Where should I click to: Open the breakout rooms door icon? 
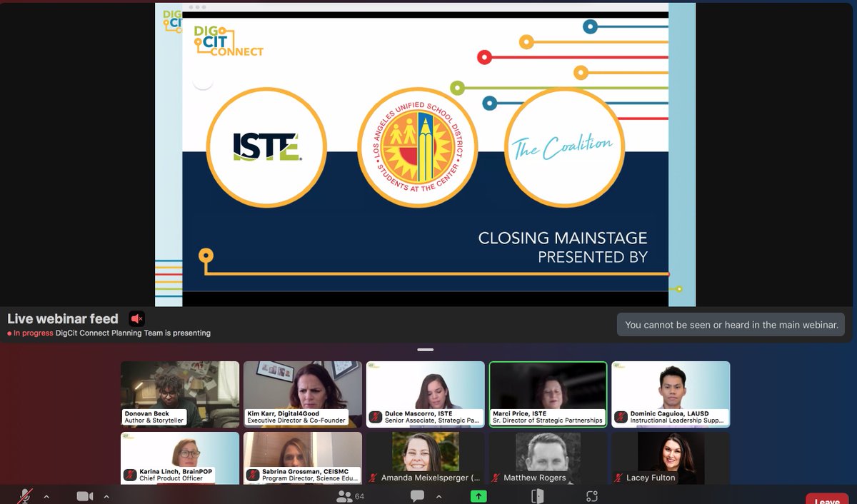tap(537, 496)
